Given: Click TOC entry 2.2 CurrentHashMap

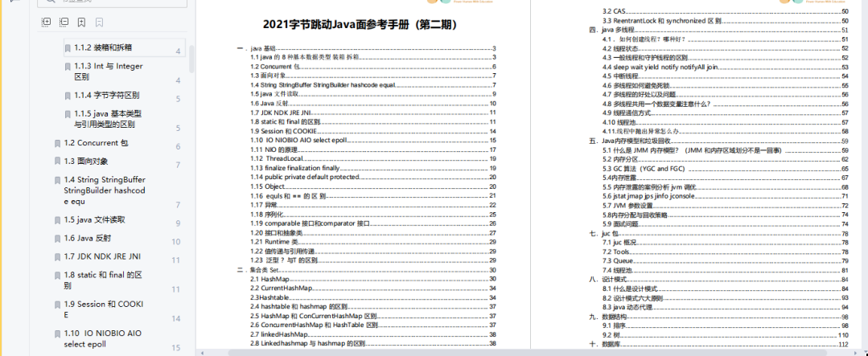Looking at the screenshot, I should (282, 288).
